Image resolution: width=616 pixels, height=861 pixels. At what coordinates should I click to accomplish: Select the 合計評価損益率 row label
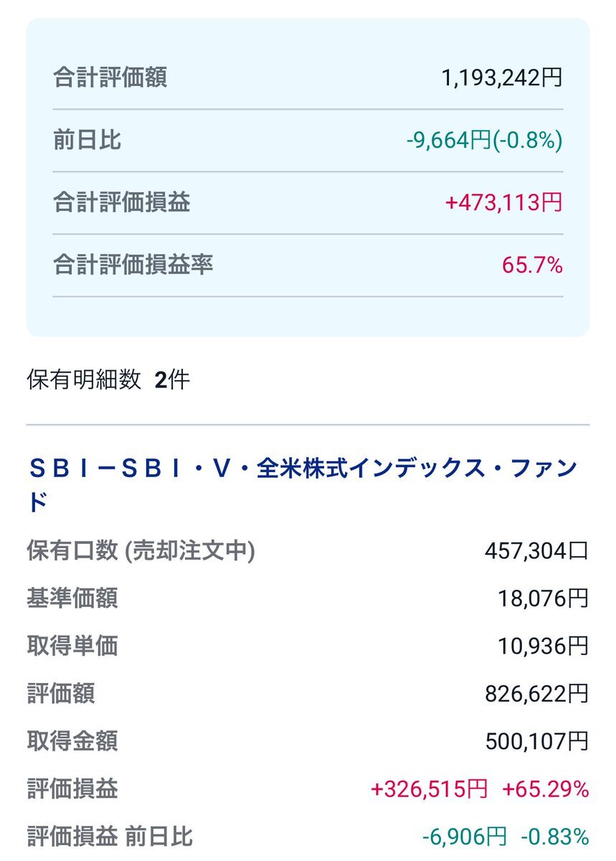tap(133, 265)
